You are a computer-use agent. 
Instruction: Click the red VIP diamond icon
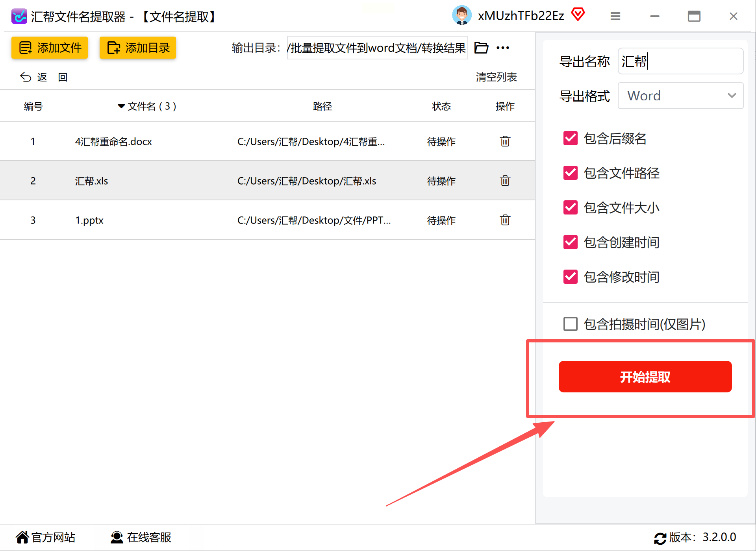click(x=578, y=15)
